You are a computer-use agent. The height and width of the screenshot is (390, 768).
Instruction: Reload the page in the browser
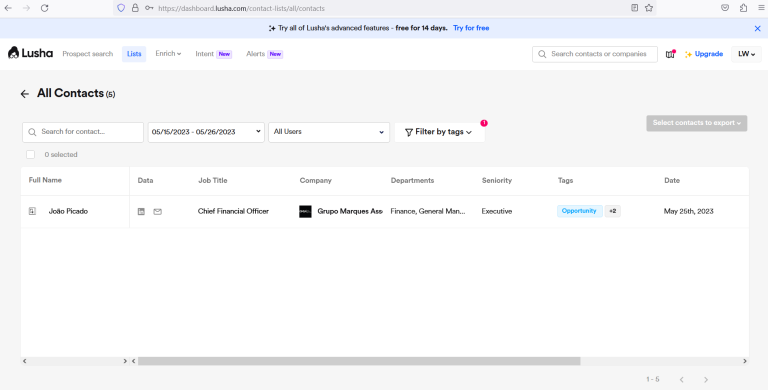pos(45,8)
